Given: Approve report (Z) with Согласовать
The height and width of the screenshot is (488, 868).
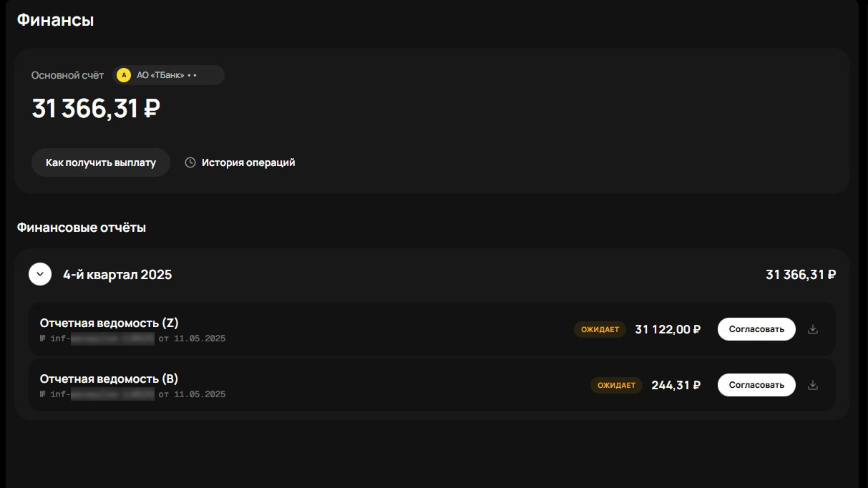Looking at the screenshot, I should pyautogui.click(x=756, y=329).
